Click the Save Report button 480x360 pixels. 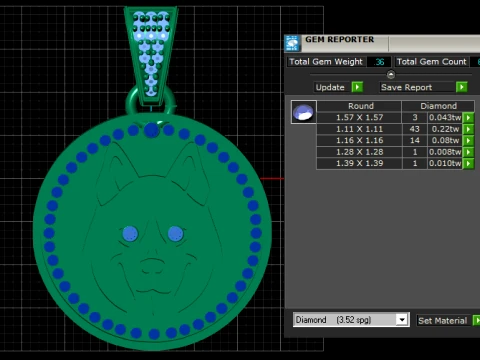[x=417, y=87]
